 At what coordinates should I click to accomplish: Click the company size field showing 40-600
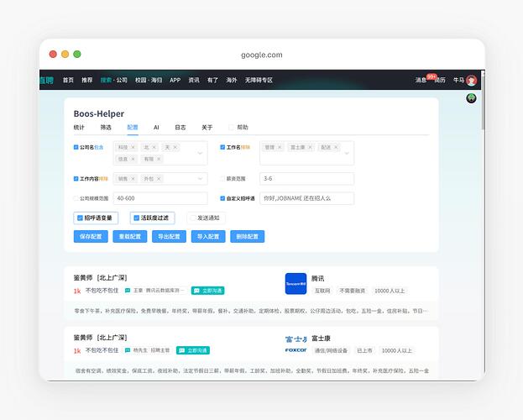tap(160, 198)
